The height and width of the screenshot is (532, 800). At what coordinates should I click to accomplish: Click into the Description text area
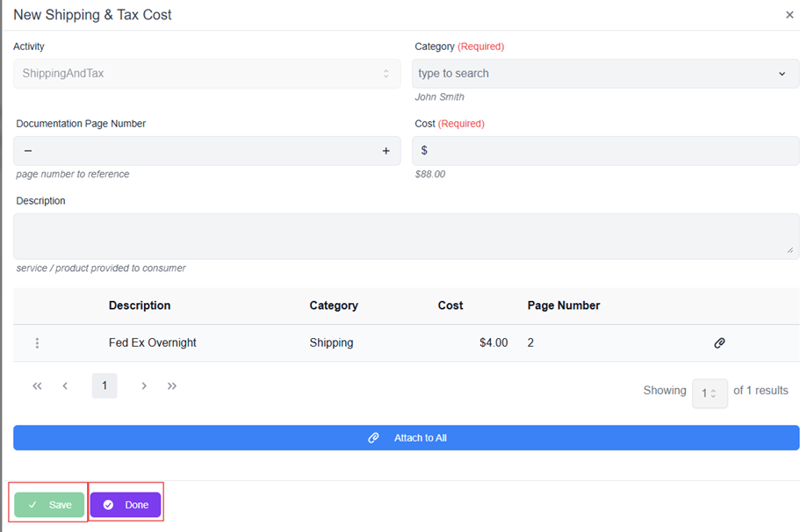pyautogui.click(x=406, y=236)
